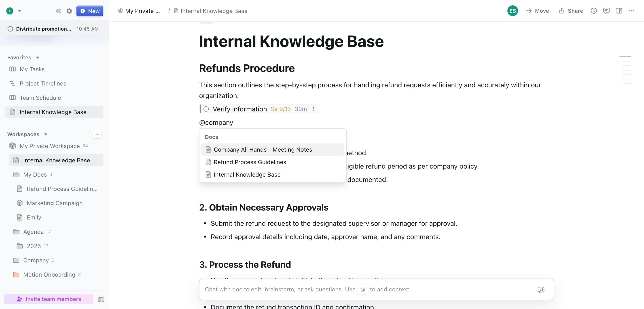Click My Private breadcrumb
The height and width of the screenshot is (309, 644).
pyautogui.click(x=139, y=11)
